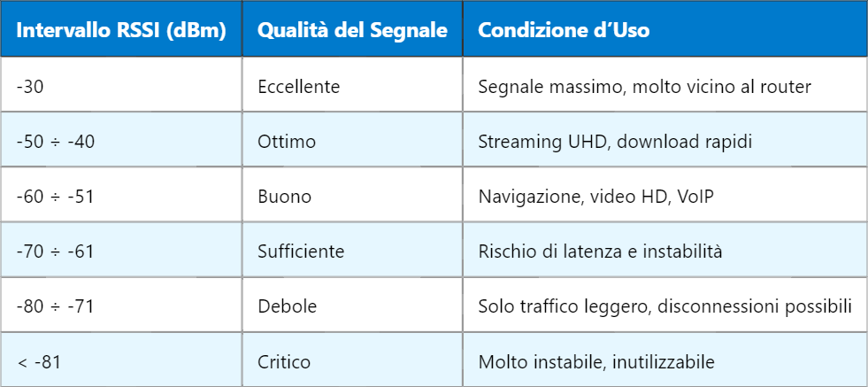Click the Ottimo quality cell
The height and width of the screenshot is (387, 868).
coord(287,141)
